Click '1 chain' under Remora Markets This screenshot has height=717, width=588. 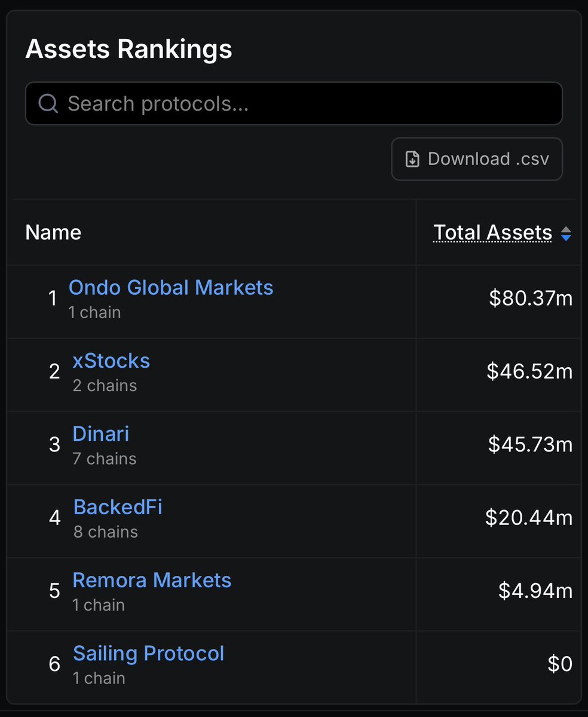tap(99, 605)
